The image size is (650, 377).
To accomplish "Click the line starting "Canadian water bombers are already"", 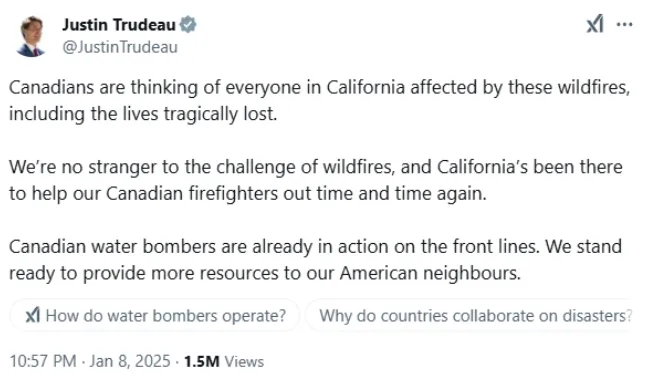I will pyautogui.click(x=315, y=247).
